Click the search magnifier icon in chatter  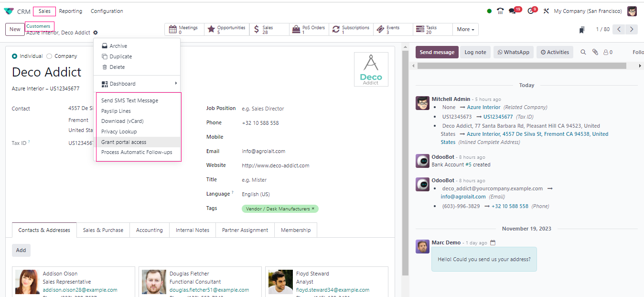point(583,52)
